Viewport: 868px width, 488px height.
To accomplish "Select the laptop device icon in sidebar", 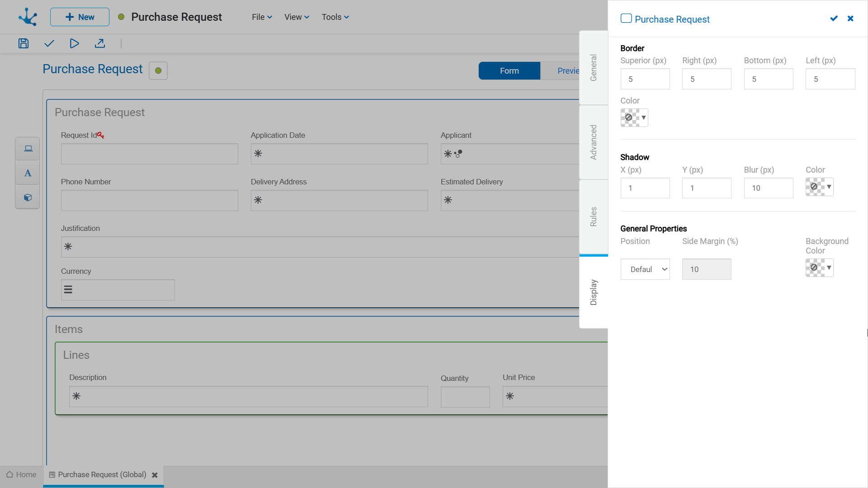I will pyautogui.click(x=28, y=149).
